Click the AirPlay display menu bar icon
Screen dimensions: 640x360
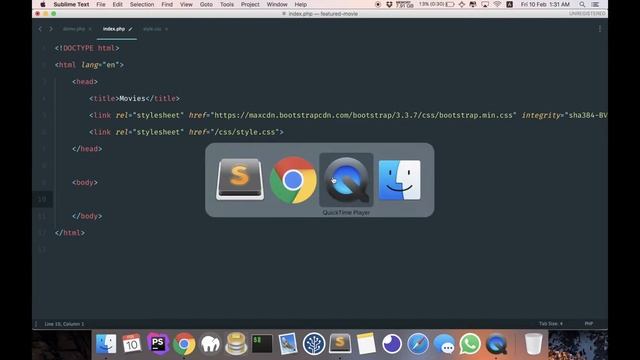pyautogui.click(x=485, y=4)
